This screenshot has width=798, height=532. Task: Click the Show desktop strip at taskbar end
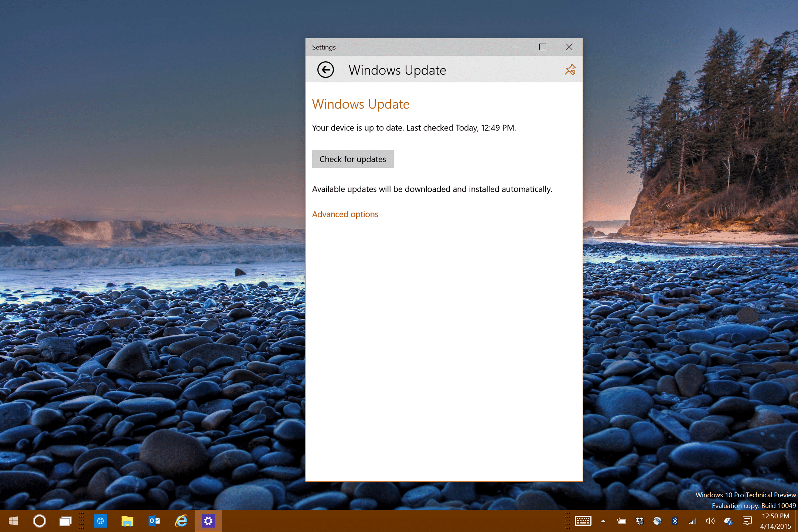click(797, 521)
